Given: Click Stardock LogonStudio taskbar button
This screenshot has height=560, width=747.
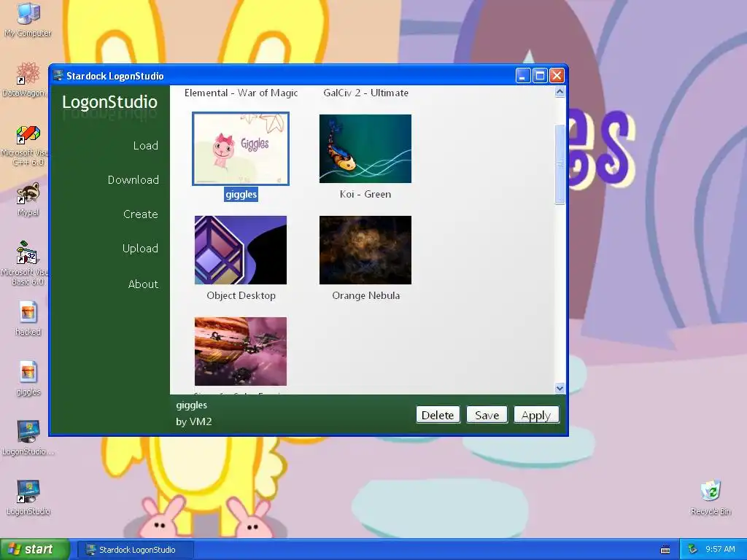Looking at the screenshot, I should [135, 550].
